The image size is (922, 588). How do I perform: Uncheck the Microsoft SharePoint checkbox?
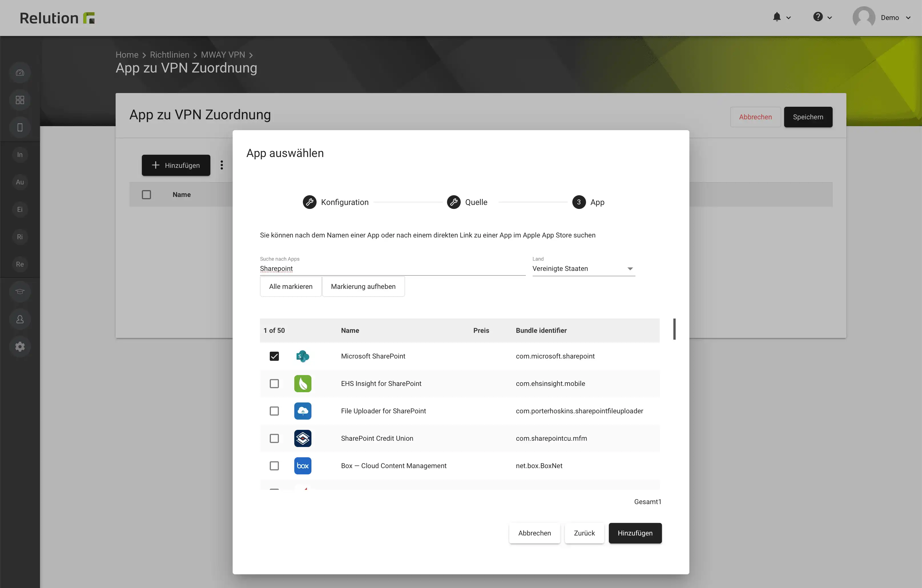tap(274, 356)
